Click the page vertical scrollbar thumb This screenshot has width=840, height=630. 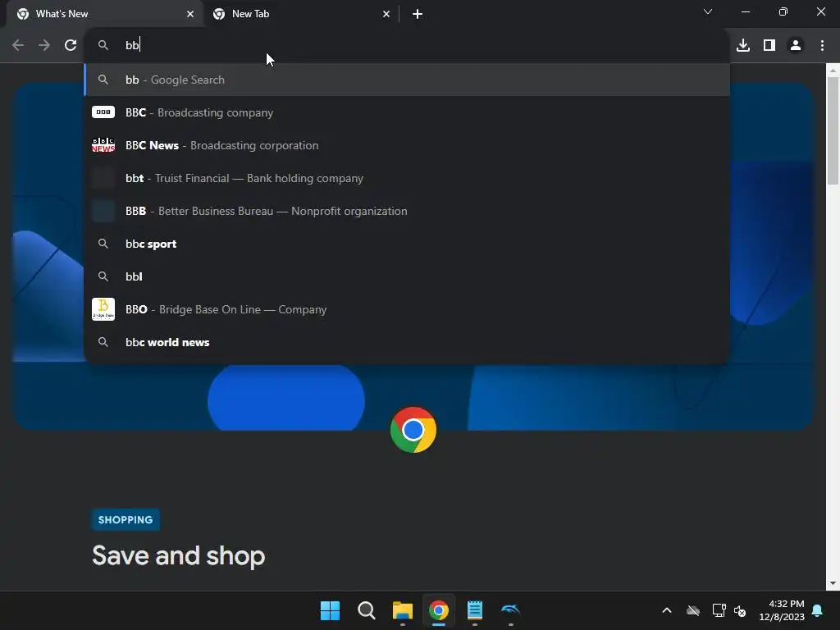[833, 130]
